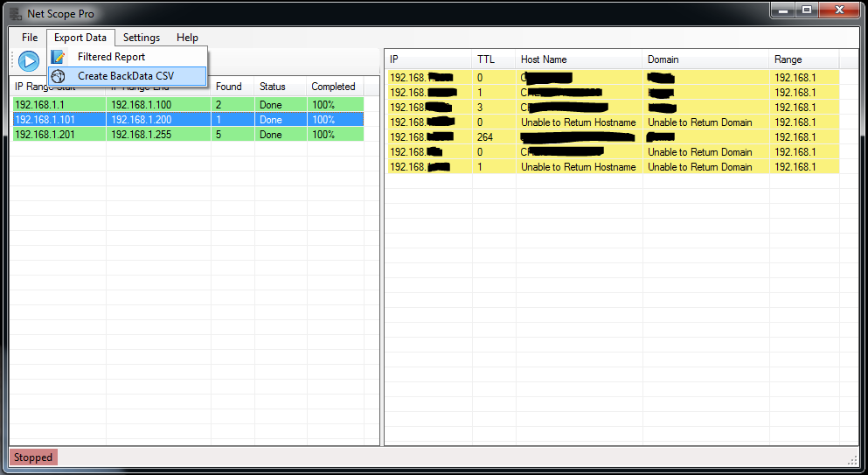Click the Found value 2 cell
Screen dimensions: 868x475
pyautogui.click(x=233, y=105)
